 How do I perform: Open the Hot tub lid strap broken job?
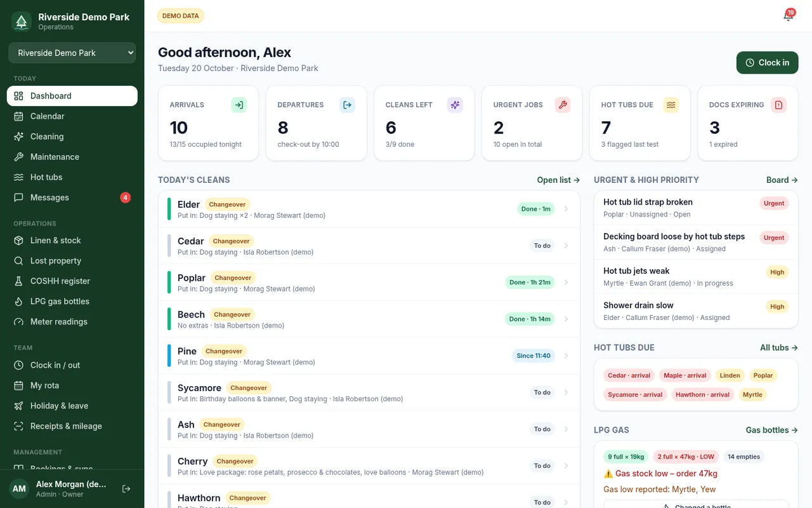pos(696,208)
